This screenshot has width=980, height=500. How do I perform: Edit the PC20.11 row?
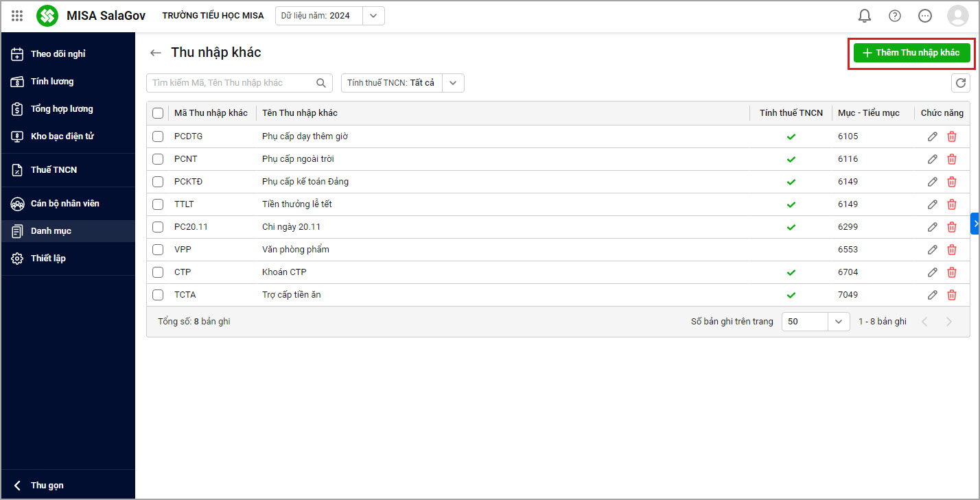point(933,227)
